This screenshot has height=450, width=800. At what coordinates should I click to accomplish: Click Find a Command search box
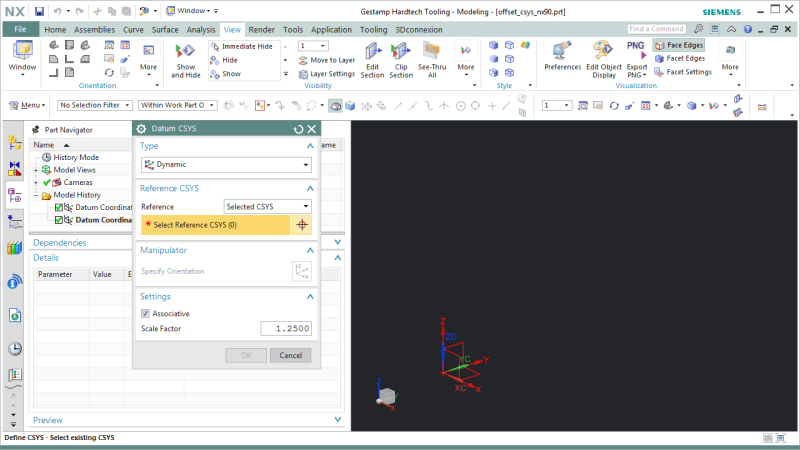point(656,29)
